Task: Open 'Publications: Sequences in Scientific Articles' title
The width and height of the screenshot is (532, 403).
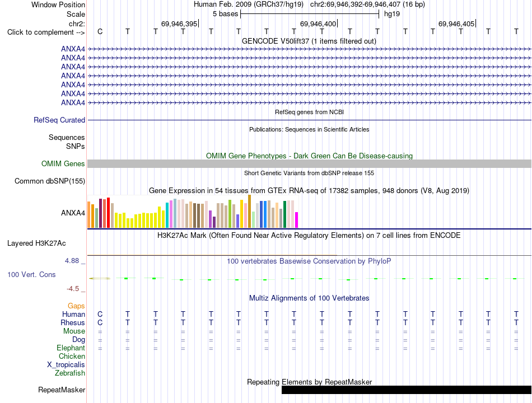Action: pyautogui.click(x=309, y=129)
